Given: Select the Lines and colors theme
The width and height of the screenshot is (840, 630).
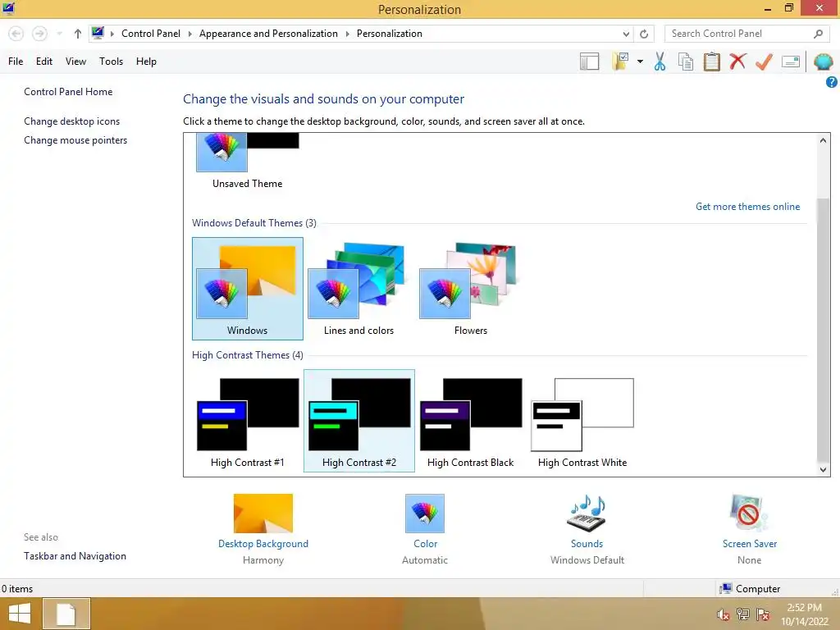Looking at the screenshot, I should (x=359, y=289).
